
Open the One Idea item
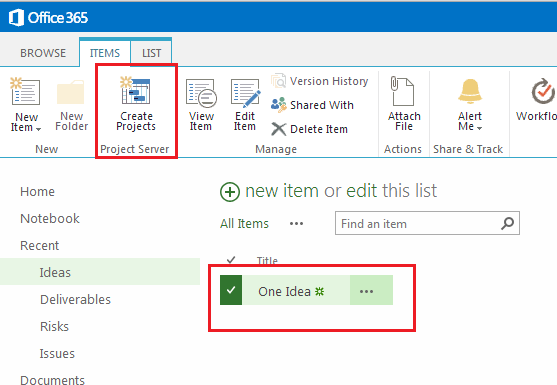[x=285, y=291]
